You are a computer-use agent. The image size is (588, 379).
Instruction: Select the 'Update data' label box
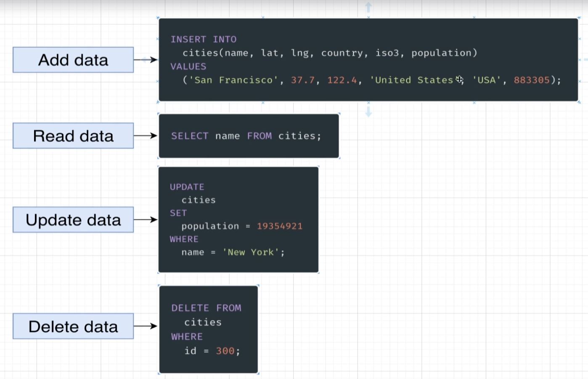(73, 219)
